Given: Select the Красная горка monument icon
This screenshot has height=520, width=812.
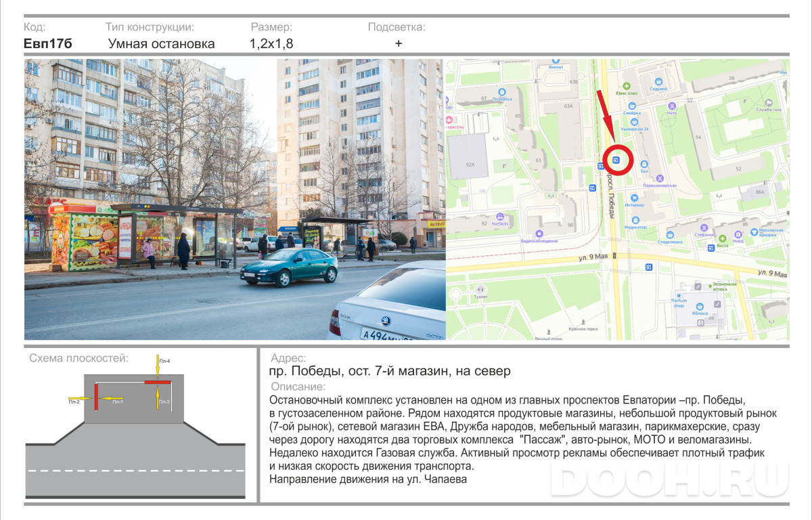Looking at the screenshot, I should pyautogui.click(x=583, y=322).
